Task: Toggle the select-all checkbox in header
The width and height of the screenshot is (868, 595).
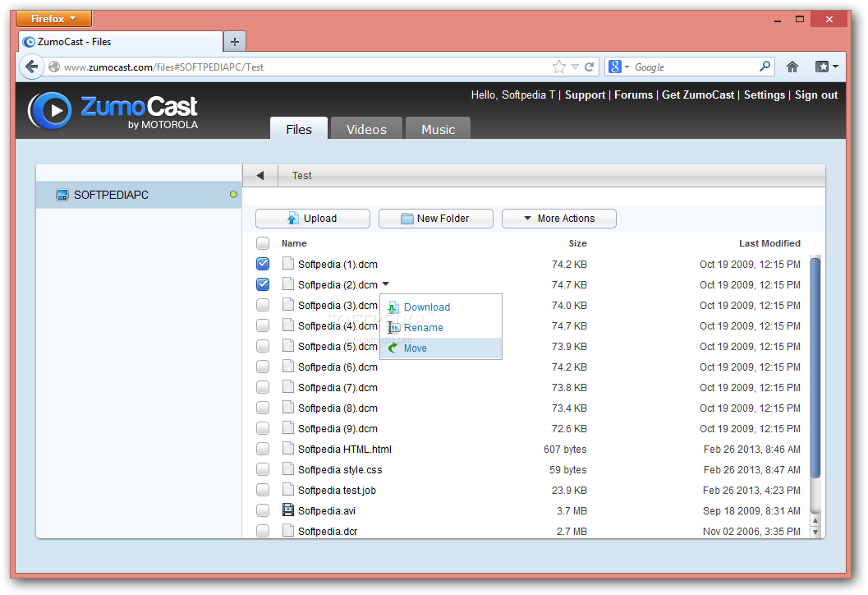Action: coord(263,243)
